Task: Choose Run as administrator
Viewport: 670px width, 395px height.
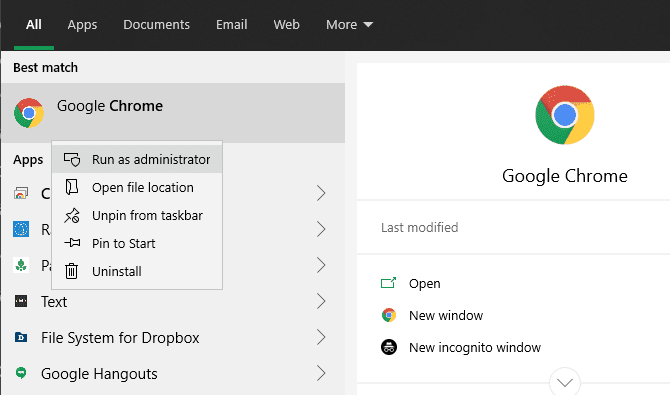Action: pyautogui.click(x=137, y=159)
